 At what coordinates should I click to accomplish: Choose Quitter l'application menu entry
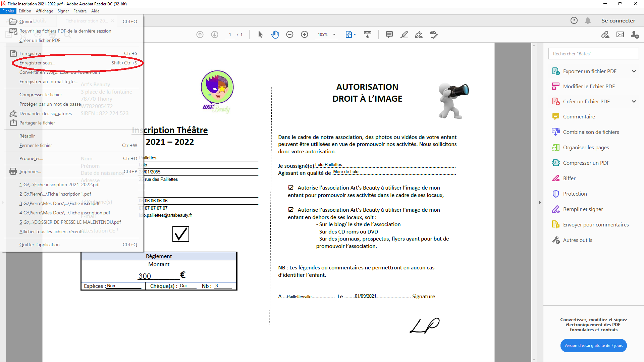[72, 245]
